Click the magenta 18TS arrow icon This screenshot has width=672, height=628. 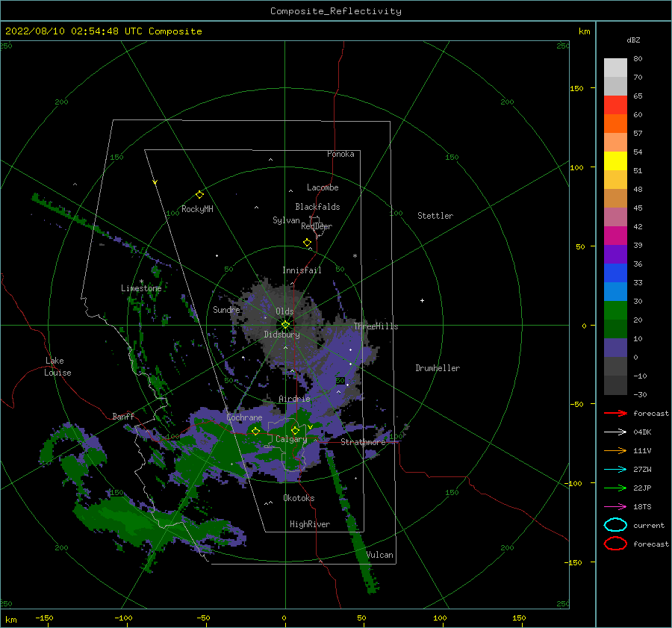[615, 507]
